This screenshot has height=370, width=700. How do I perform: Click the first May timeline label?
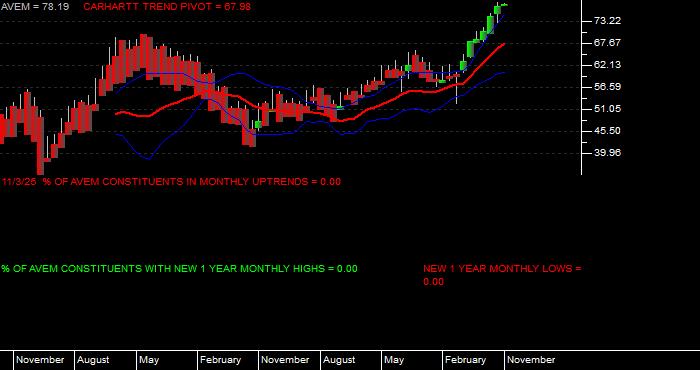(149, 360)
